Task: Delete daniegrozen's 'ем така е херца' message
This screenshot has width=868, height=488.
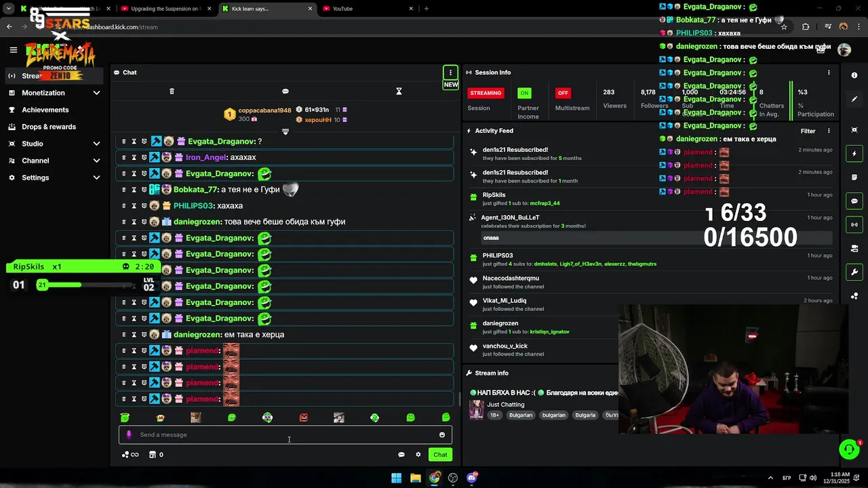Action: [123, 335]
